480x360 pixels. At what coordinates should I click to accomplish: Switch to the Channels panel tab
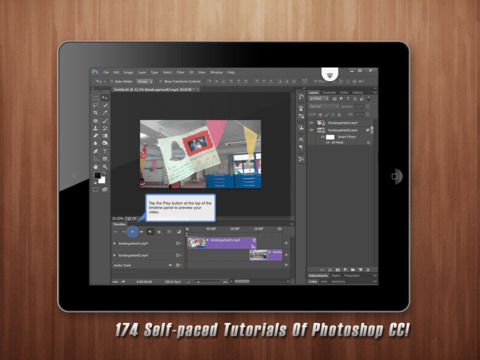(329, 93)
